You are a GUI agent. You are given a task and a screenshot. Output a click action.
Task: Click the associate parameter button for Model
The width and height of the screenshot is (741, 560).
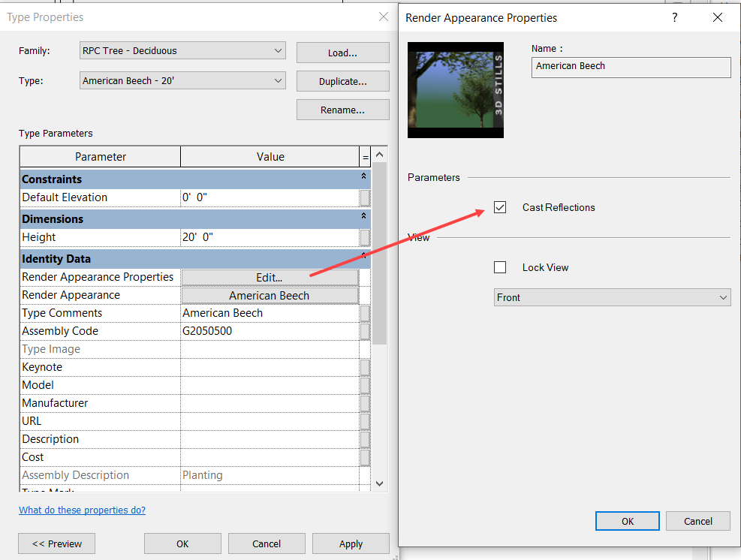(365, 385)
